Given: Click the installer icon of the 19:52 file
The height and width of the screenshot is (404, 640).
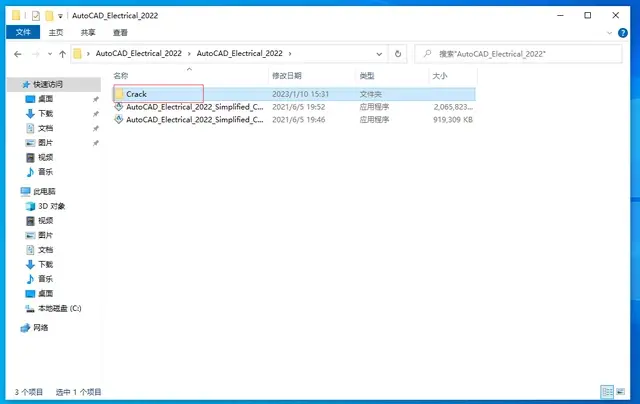Looking at the screenshot, I should click(x=119, y=107).
